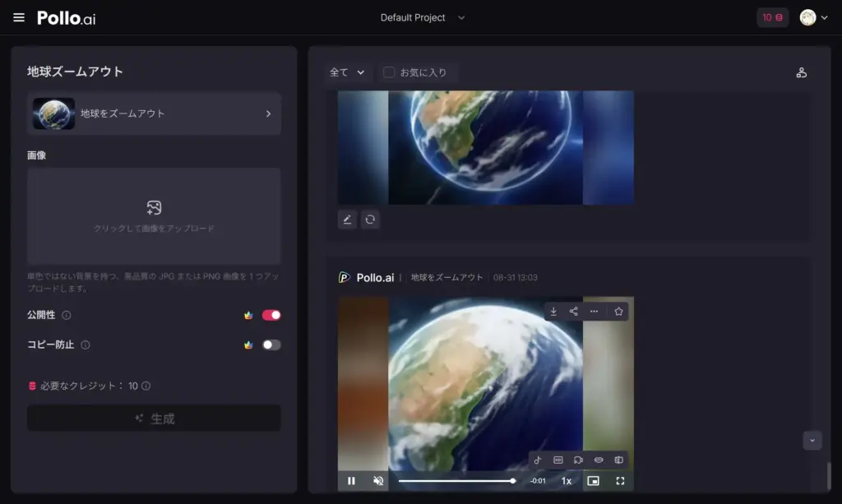Download the lower video
842x504 pixels.
tap(553, 312)
